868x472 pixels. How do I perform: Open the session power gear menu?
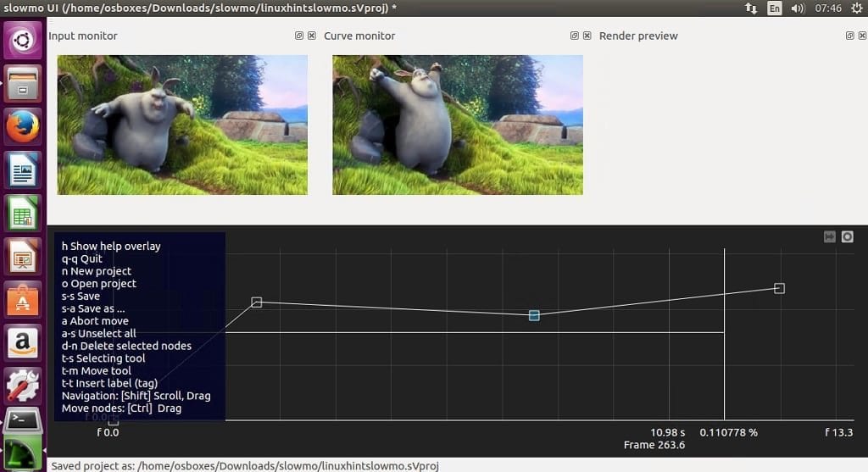tap(856, 8)
